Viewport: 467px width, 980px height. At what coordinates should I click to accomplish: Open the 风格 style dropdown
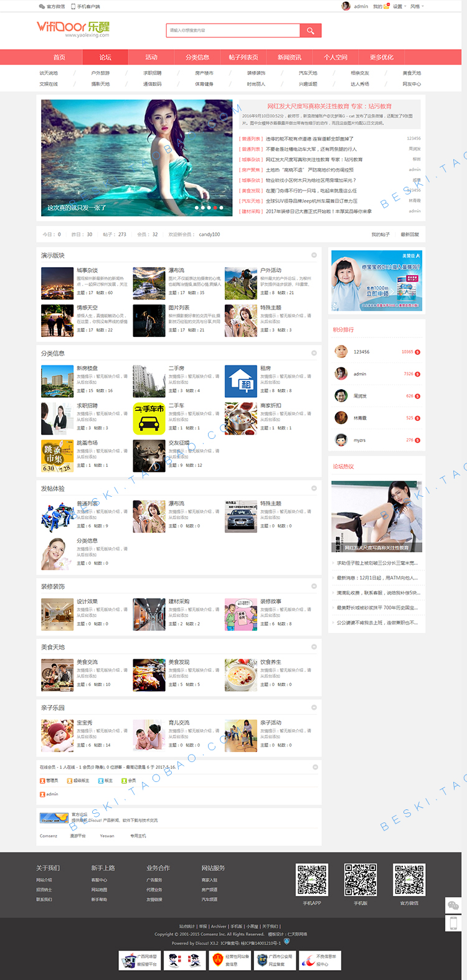pyautogui.click(x=417, y=6)
